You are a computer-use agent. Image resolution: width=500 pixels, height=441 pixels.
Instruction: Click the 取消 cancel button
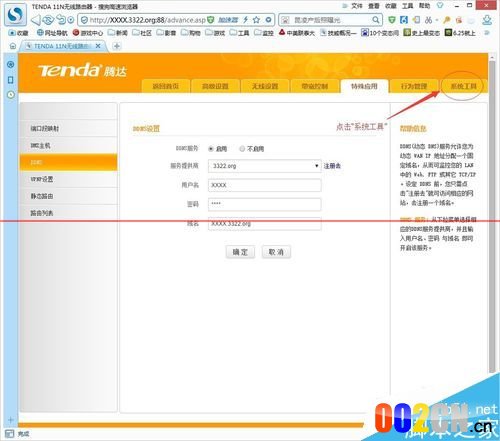(276, 252)
